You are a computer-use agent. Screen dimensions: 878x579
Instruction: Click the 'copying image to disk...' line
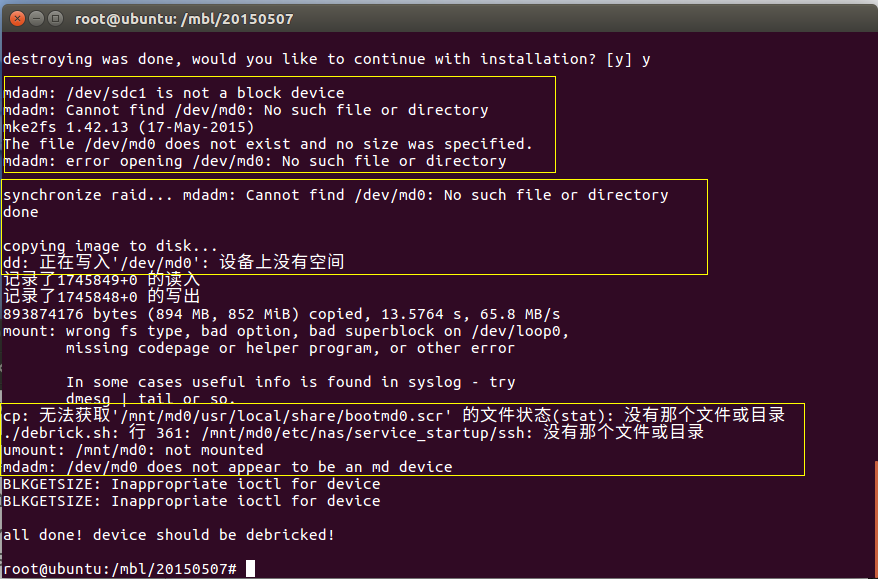point(110,246)
